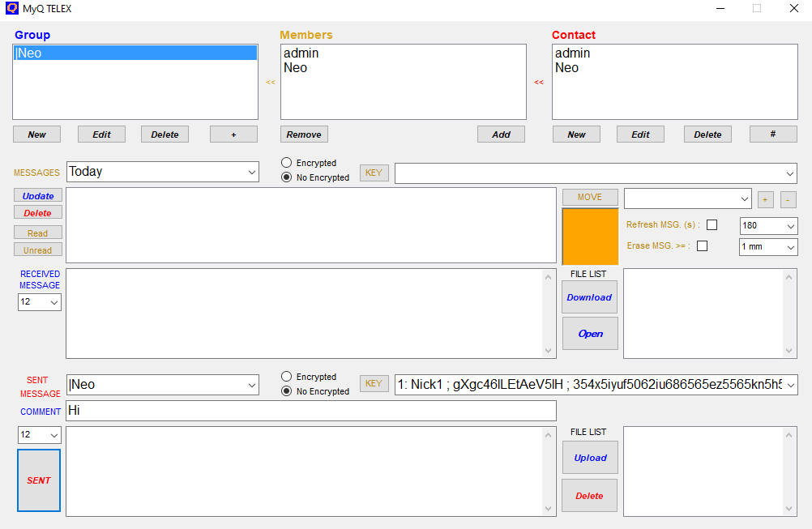This screenshot has width=812, height=529.
Task: Click the up arrow on the upload file list scrollbar
Action: 788,435
